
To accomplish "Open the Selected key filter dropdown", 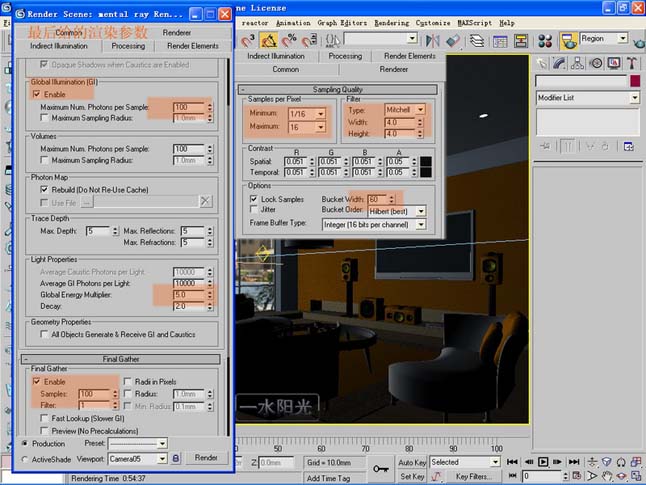I will (495, 462).
